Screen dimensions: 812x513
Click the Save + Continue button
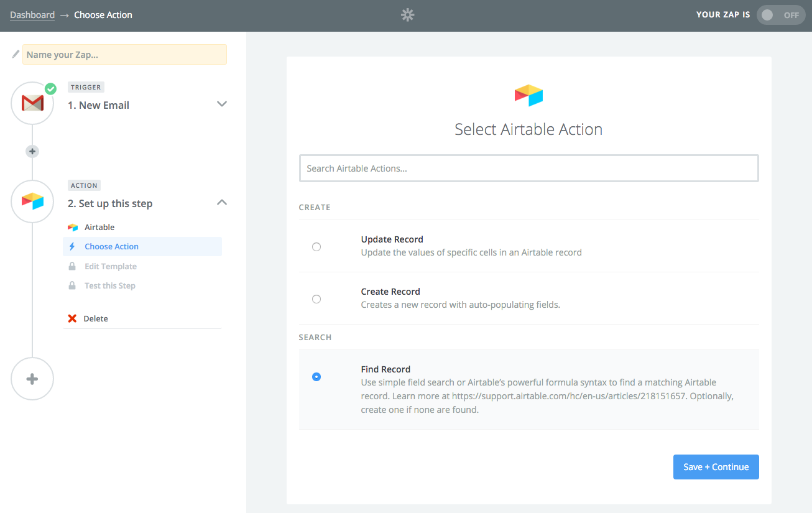tap(716, 467)
